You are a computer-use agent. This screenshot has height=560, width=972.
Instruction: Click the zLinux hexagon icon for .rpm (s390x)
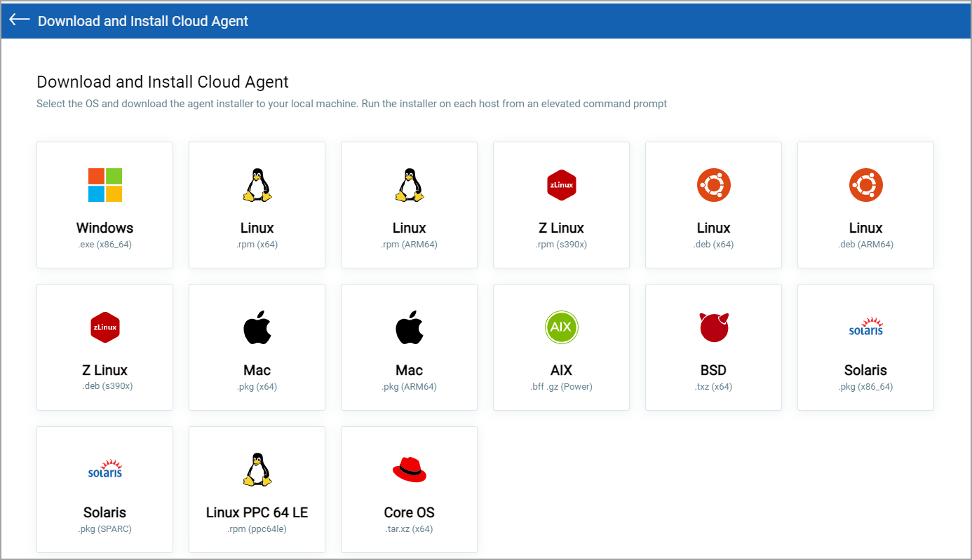pos(562,185)
